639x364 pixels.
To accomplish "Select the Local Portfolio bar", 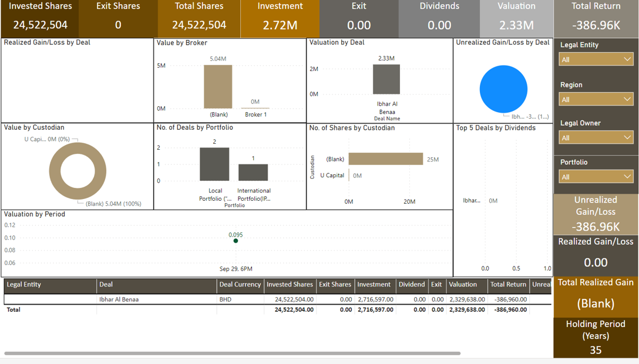I will click(214, 164).
